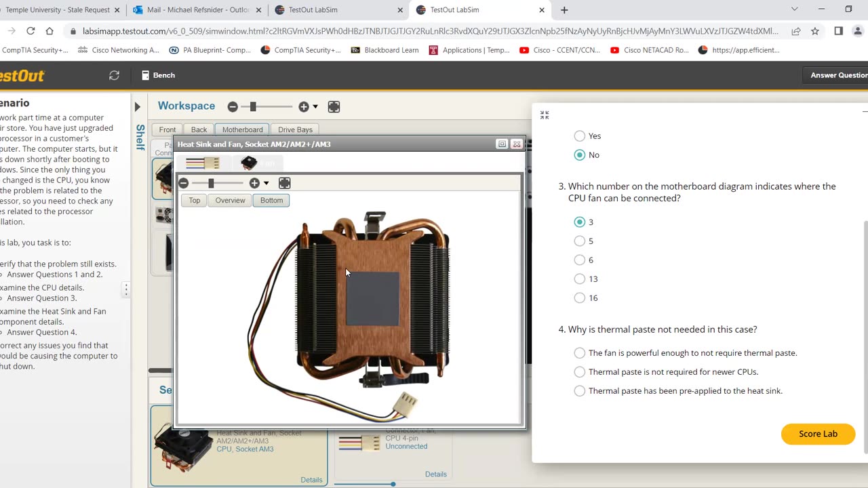This screenshot has height=488, width=868.
Task: Choose answer 16 for question 3
Action: click(579, 298)
